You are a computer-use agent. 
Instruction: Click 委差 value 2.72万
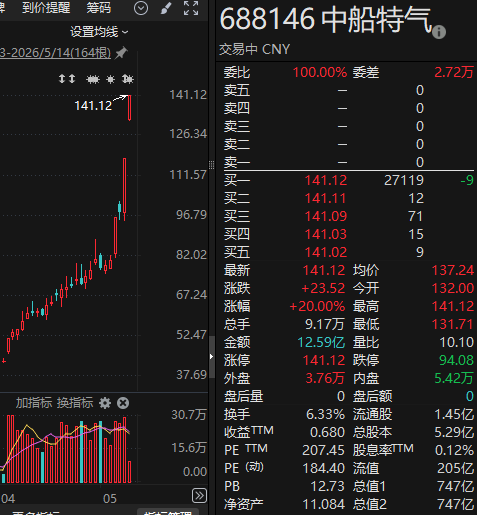(x=454, y=72)
